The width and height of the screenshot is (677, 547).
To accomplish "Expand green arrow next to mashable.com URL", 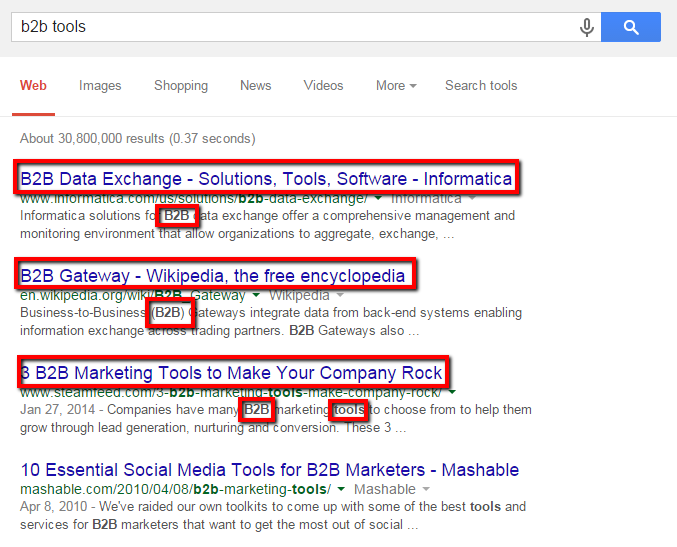I will [341, 489].
